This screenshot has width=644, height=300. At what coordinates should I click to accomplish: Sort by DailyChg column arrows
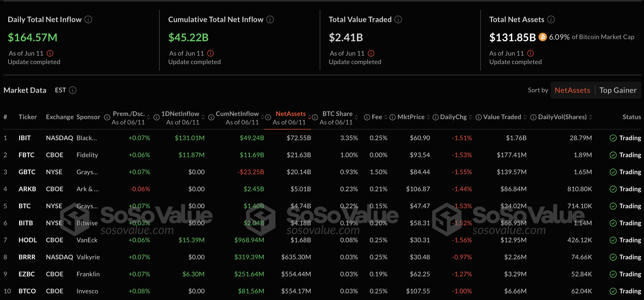[x=471, y=117]
